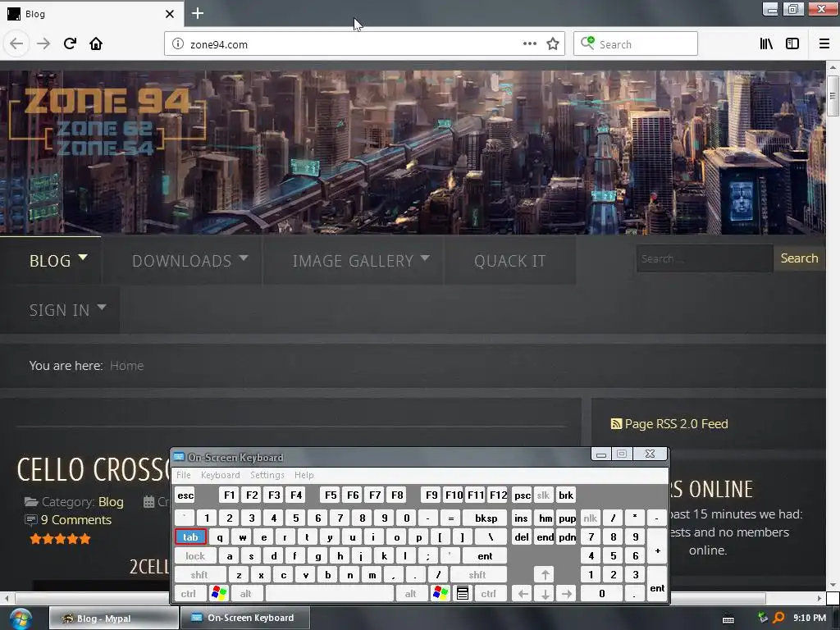The height and width of the screenshot is (630, 840).
Task: Click the right arrow key on keyboard
Action: (x=567, y=594)
